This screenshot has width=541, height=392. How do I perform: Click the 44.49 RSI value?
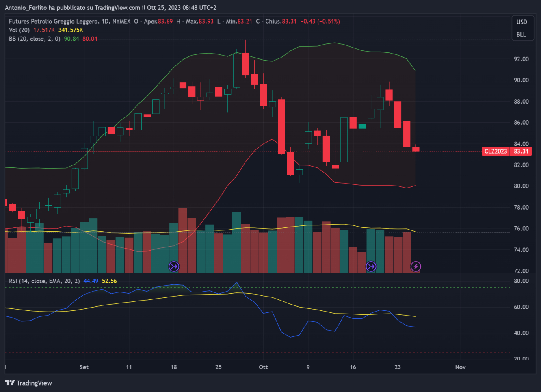tap(91, 281)
